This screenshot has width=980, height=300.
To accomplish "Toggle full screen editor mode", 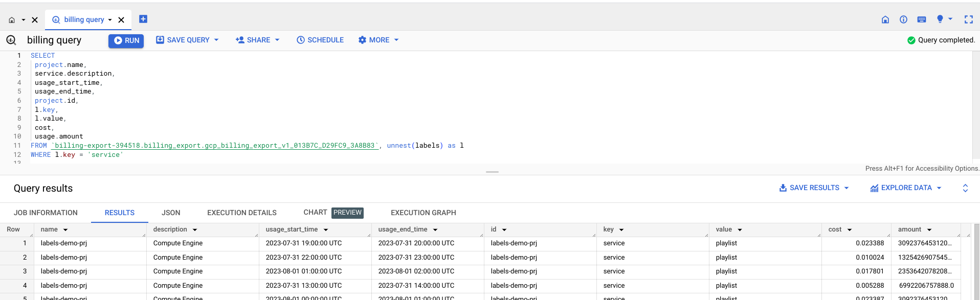I will pyautogui.click(x=968, y=19).
